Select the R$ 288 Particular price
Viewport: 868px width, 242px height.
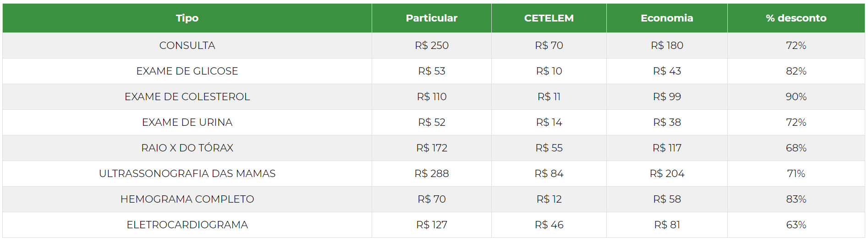[431, 173]
